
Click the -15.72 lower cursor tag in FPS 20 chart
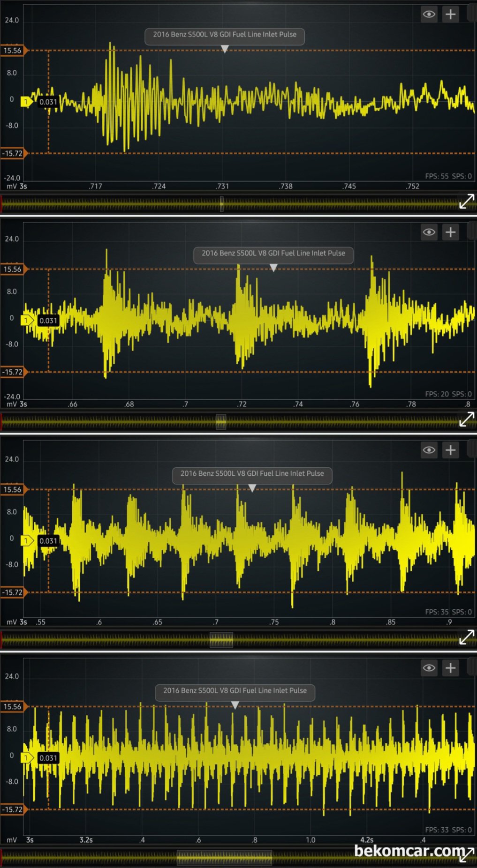[x=13, y=372]
